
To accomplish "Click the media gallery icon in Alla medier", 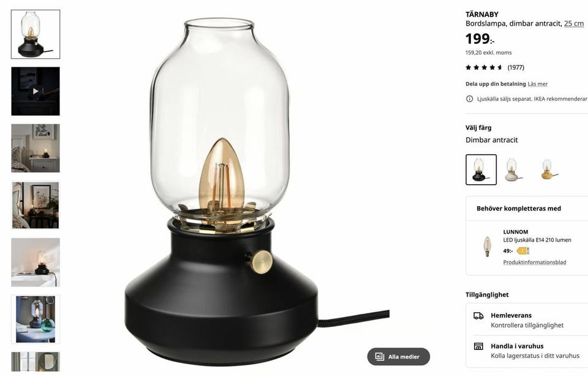I will [380, 356].
